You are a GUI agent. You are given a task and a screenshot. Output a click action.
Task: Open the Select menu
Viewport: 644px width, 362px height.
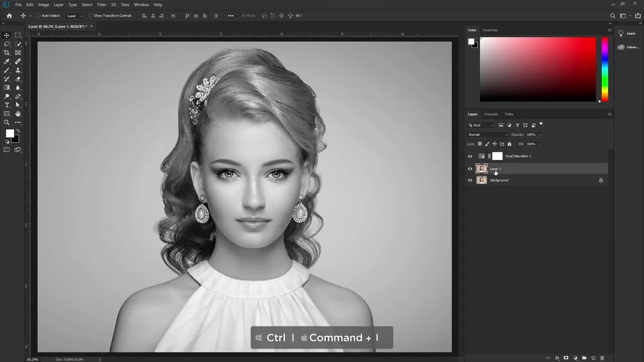[87, 5]
